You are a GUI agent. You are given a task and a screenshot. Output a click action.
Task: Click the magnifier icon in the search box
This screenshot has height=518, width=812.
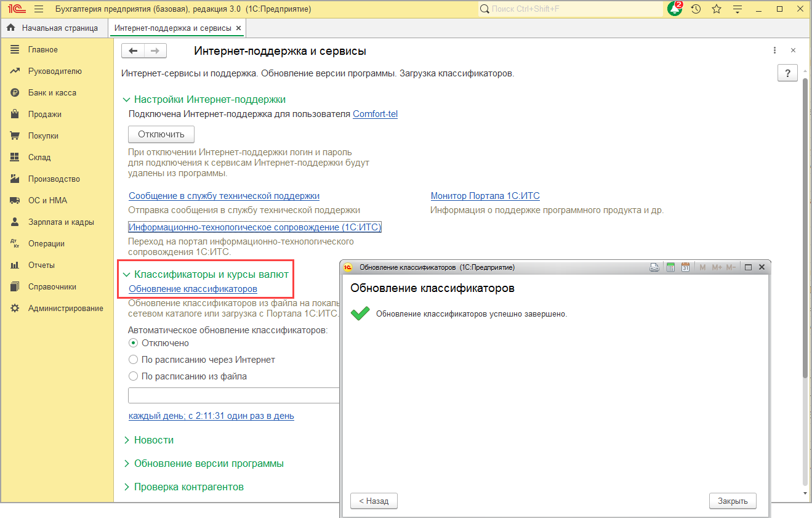(485, 9)
